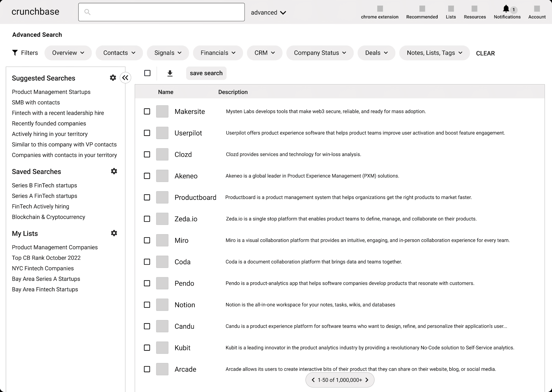Expand the Company Status dropdown
Image resolution: width=552 pixels, height=392 pixels.
point(320,53)
